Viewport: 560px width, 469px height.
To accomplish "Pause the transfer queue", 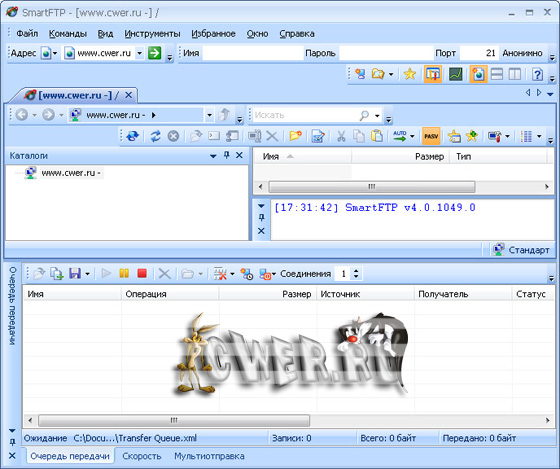I will tap(124, 274).
